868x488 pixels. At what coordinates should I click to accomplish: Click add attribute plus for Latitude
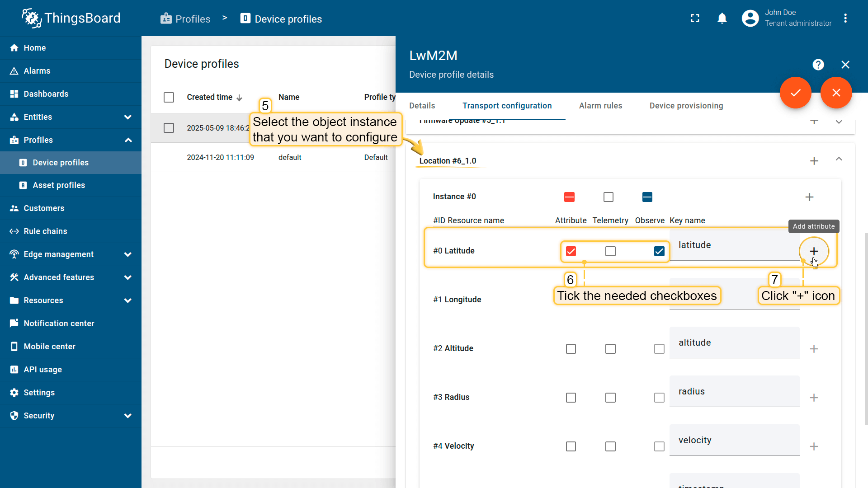coord(813,251)
